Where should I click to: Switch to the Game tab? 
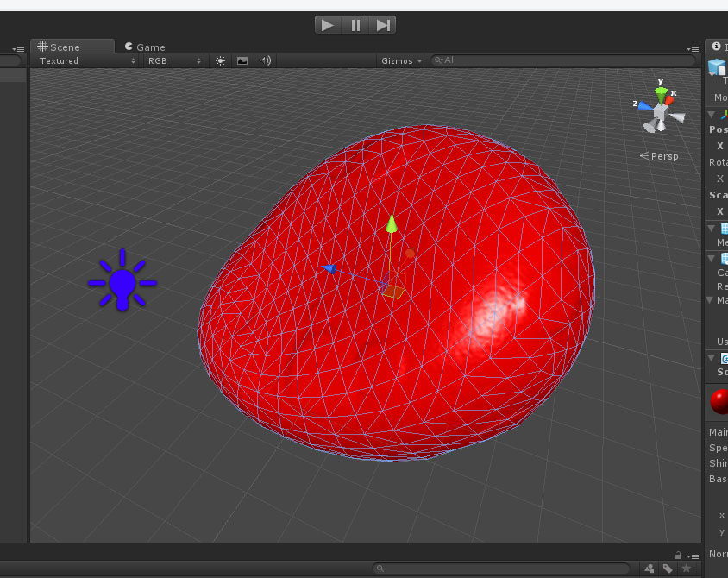point(144,47)
